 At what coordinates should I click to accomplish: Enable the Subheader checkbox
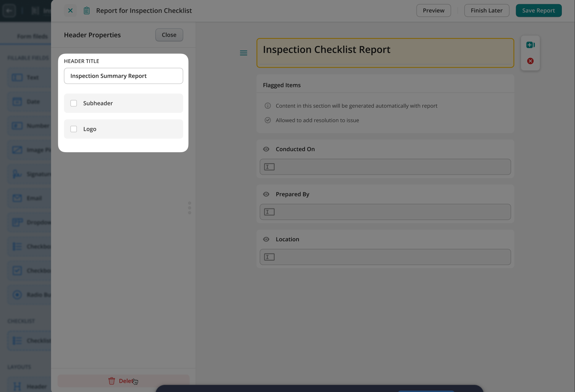[74, 103]
